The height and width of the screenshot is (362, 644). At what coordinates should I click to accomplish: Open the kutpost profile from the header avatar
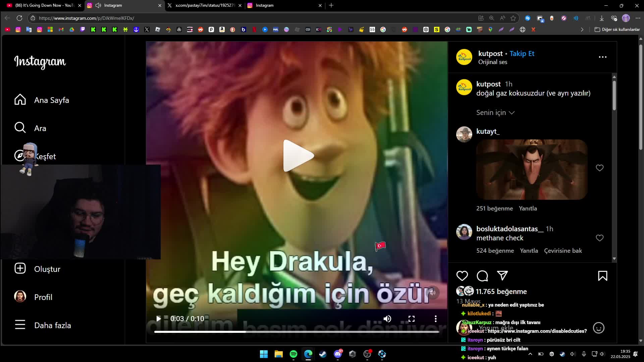point(464,57)
